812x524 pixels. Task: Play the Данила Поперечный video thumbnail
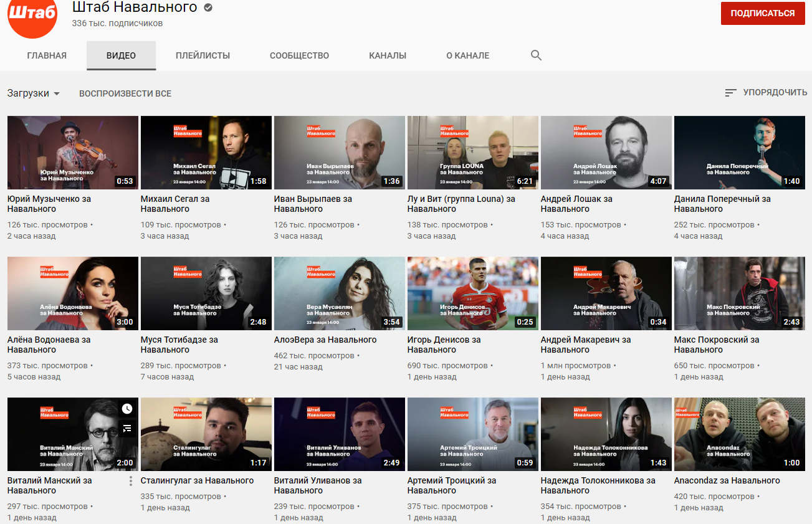[740, 153]
